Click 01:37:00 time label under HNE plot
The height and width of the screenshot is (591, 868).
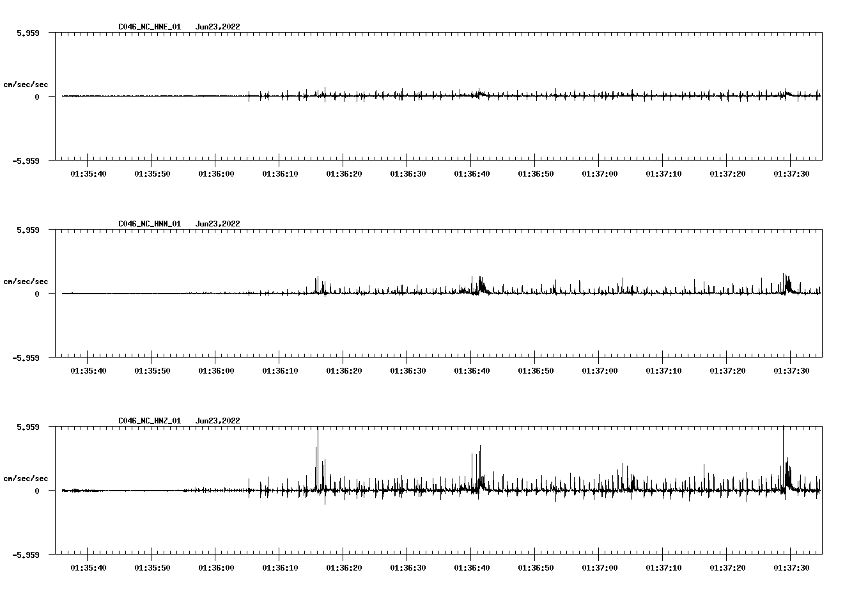tap(600, 174)
